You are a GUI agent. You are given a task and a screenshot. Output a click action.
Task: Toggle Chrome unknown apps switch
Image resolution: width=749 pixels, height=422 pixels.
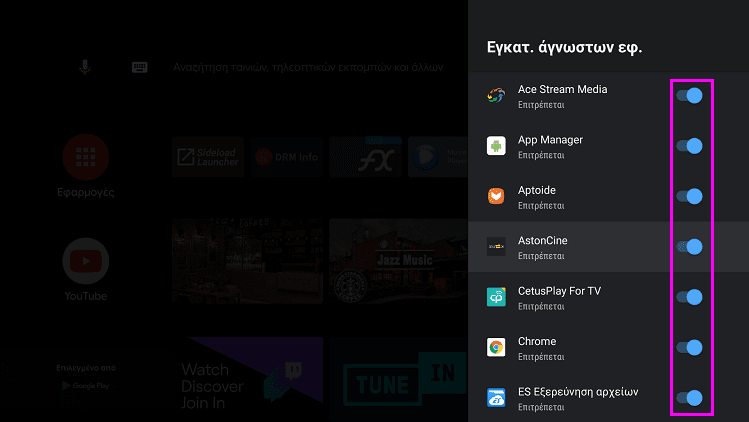(689, 347)
